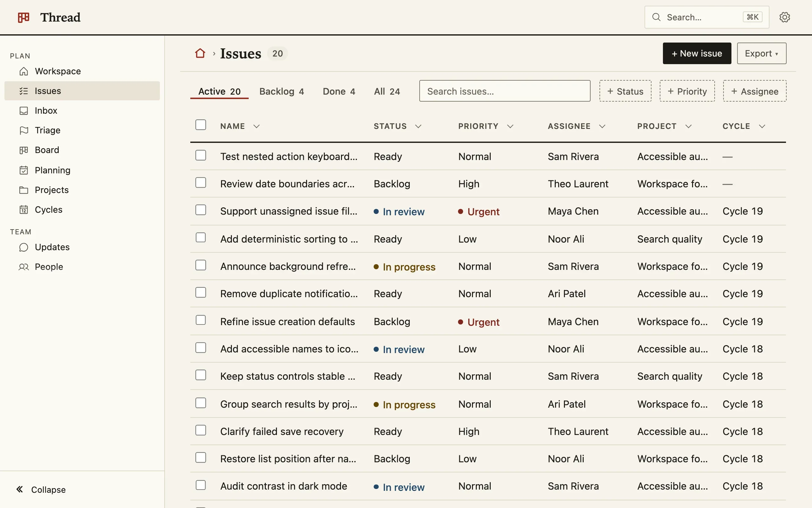The height and width of the screenshot is (508, 812).
Task: Click the Workspace house icon in sidebar
Action: point(23,71)
